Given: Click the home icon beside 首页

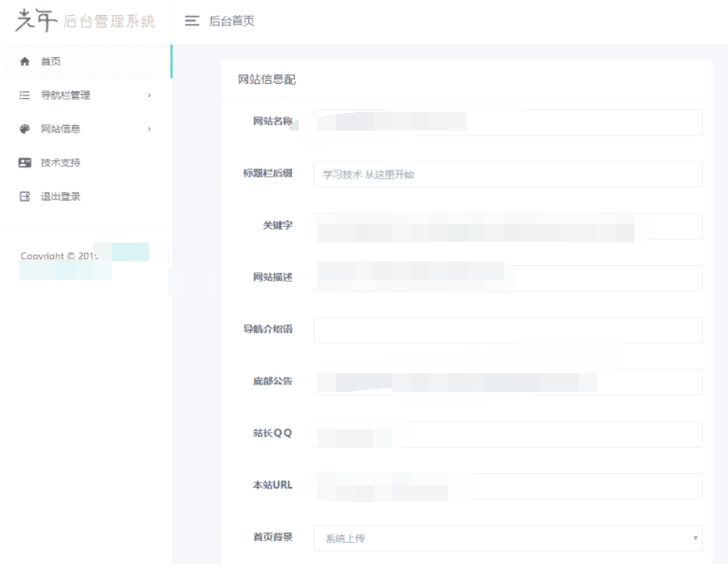Looking at the screenshot, I should click(x=25, y=62).
